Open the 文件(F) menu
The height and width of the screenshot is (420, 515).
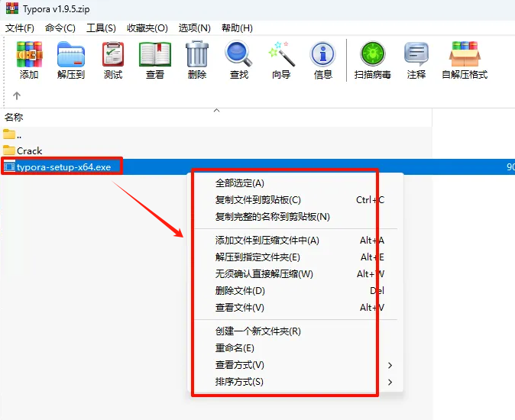pyautogui.click(x=20, y=28)
